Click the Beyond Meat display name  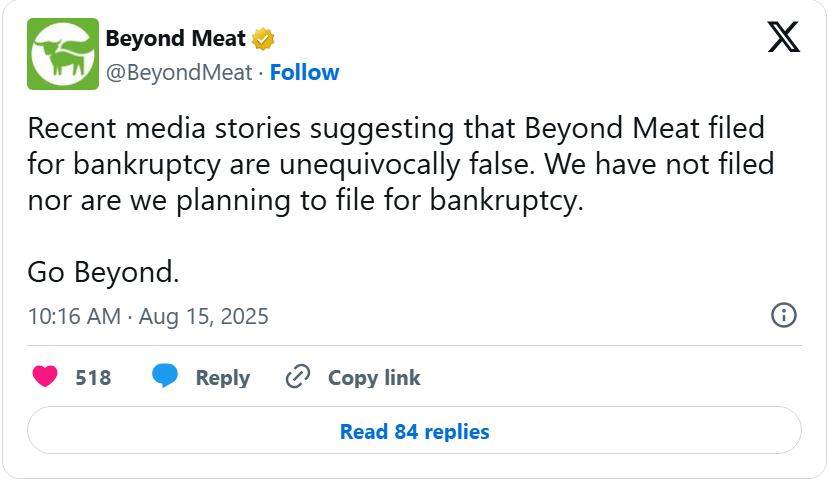[176, 39]
